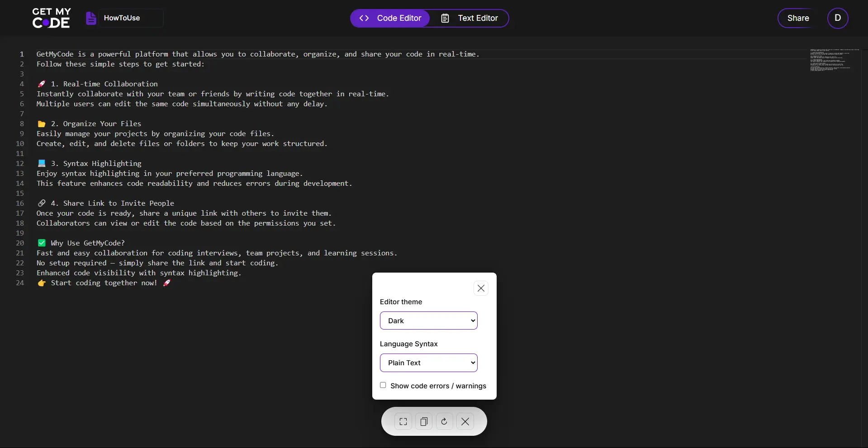
Task: Click the code minimap preview
Action: coord(833,60)
